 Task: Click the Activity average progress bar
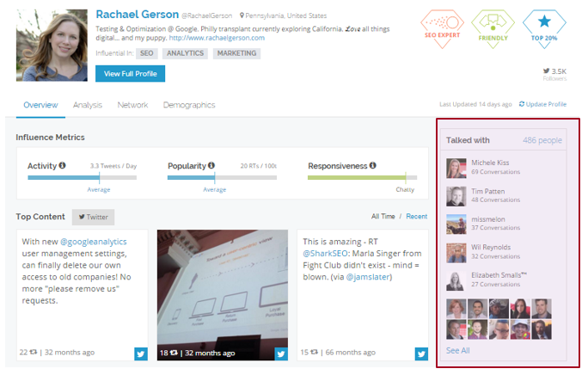pos(82,178)
